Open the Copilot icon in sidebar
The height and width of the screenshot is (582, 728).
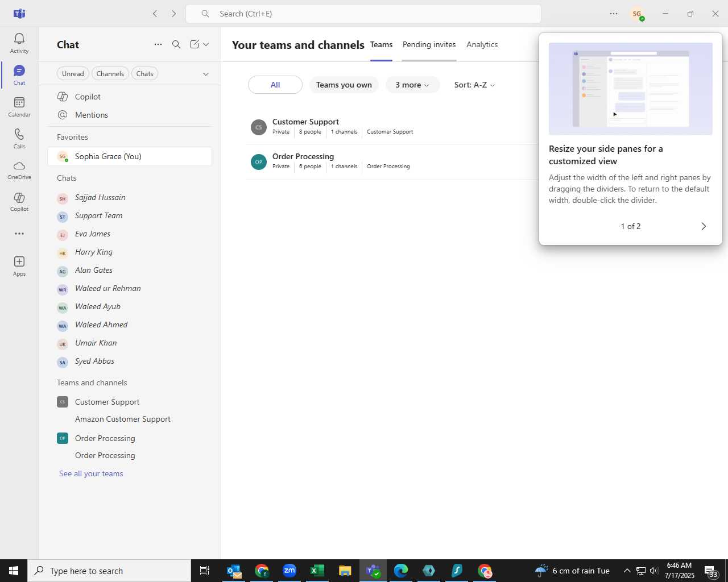pos(19,202)
